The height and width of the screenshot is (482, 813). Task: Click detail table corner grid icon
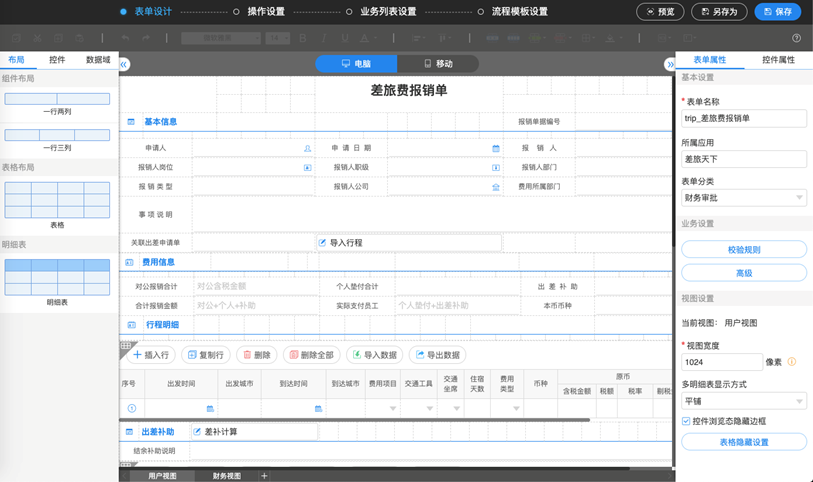126,346
